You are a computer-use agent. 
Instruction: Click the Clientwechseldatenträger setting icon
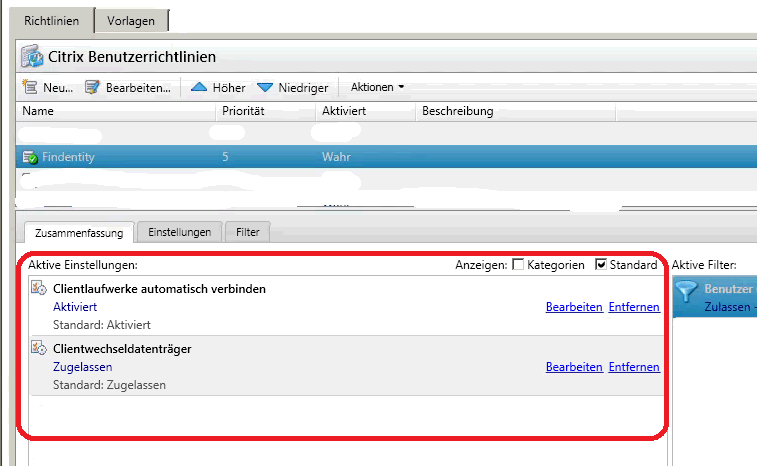click(x=39, y=347)
